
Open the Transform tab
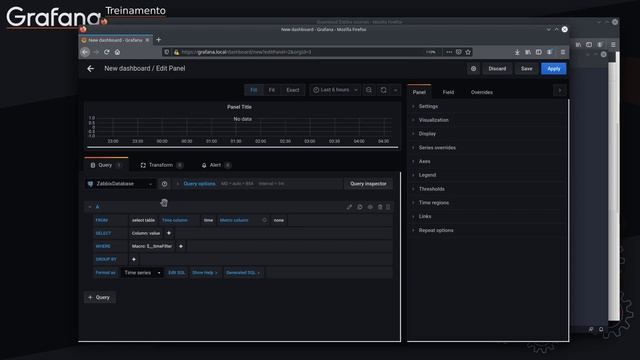pyautogui.click(x=161, y=165)
